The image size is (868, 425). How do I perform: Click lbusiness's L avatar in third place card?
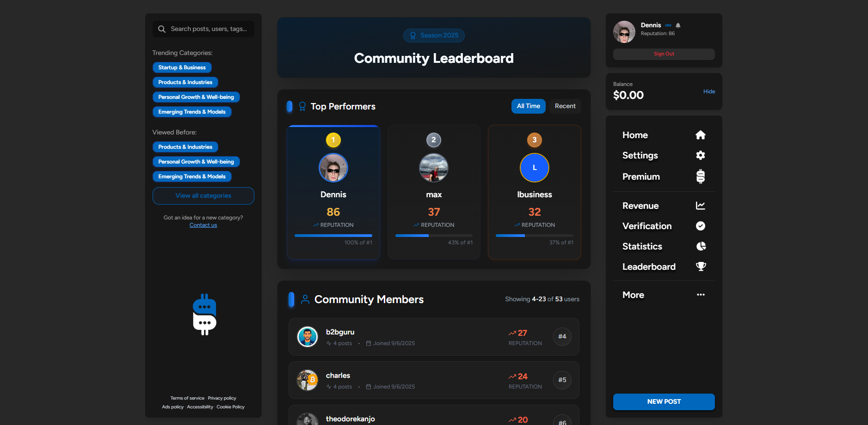pos(535,168)
